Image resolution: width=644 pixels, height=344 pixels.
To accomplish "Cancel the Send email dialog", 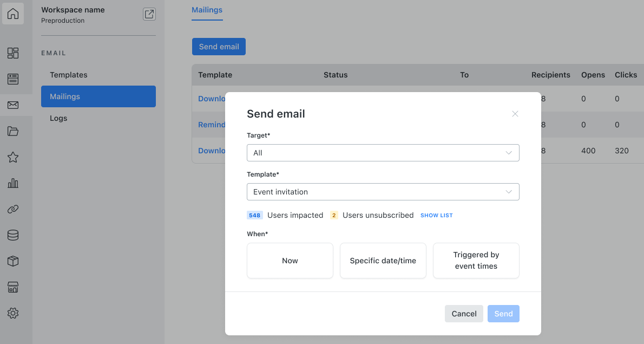I will click(464, 314).
